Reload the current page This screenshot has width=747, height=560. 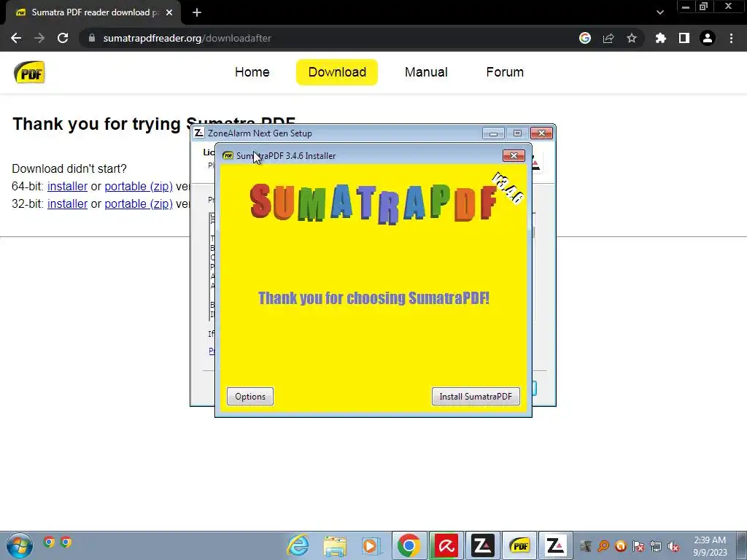click(x=63, y=38)
